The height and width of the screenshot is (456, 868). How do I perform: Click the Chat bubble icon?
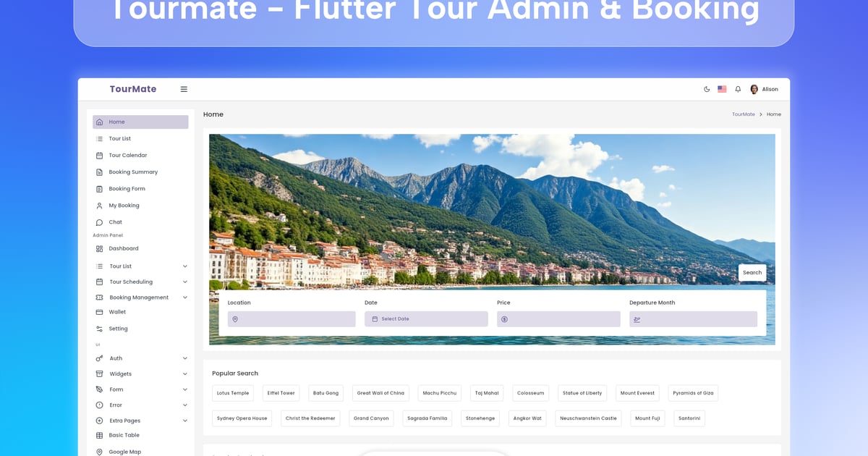click(100, 222)
